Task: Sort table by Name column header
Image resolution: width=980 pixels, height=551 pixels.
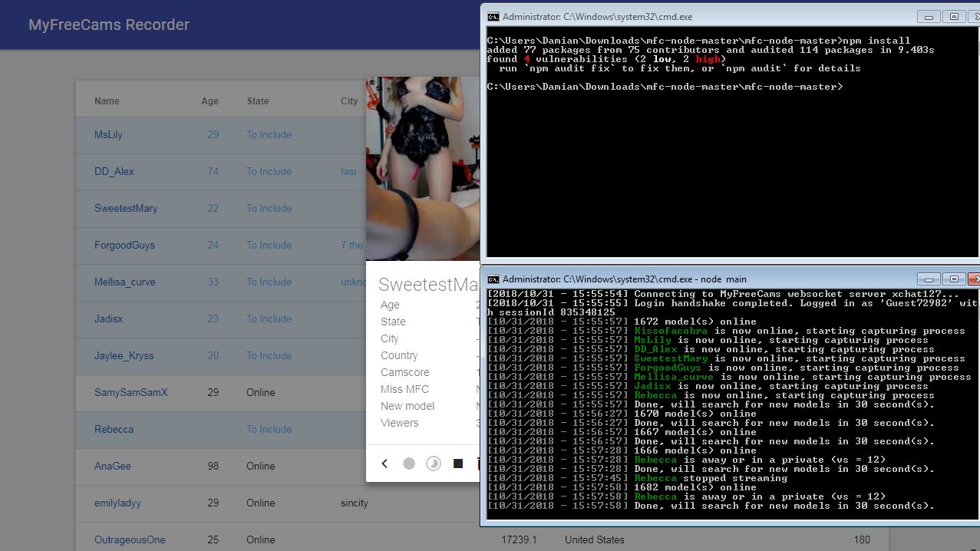Action: tap(107, 101)
